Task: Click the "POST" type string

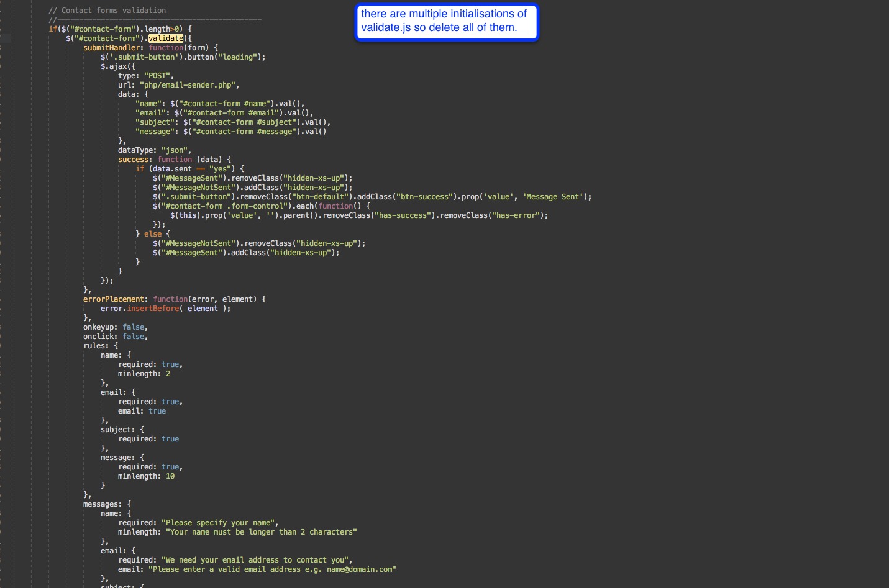Action: pos(158,76)
